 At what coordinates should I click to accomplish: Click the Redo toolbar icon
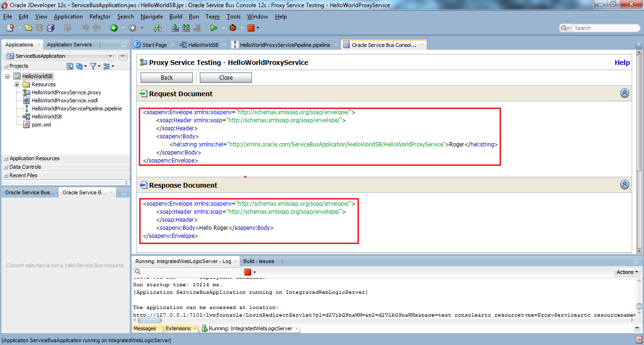point(97,28)
